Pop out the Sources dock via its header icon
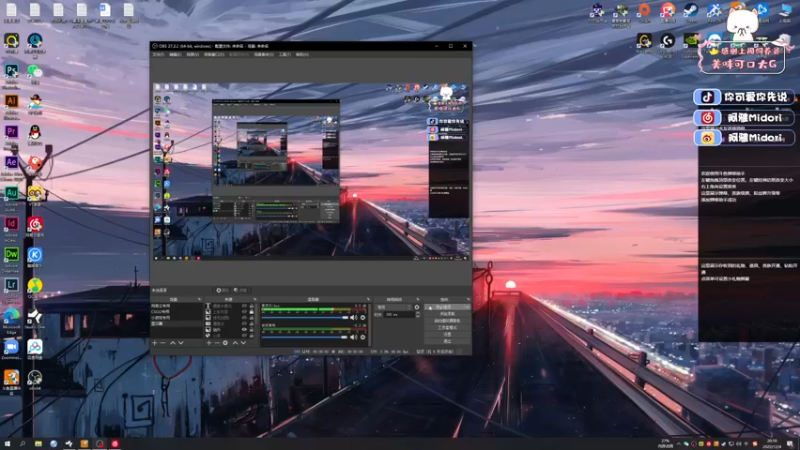Viewport: 800px width, 450px height. point(255,299)
